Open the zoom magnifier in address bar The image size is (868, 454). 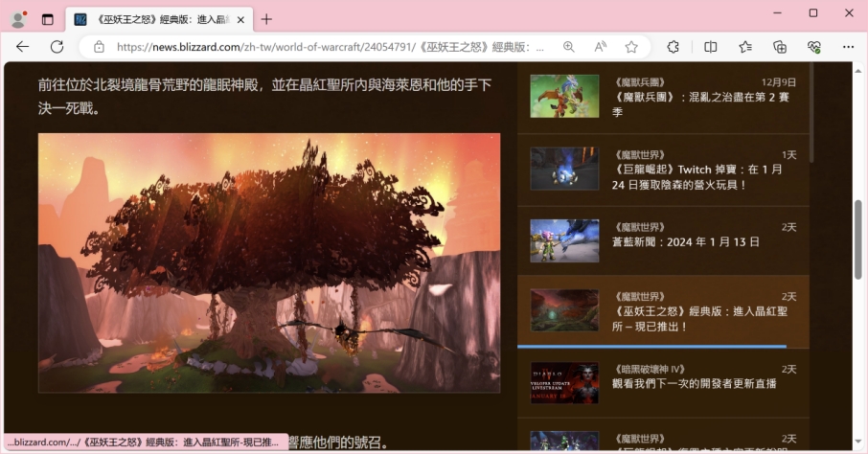coord(568,47)
